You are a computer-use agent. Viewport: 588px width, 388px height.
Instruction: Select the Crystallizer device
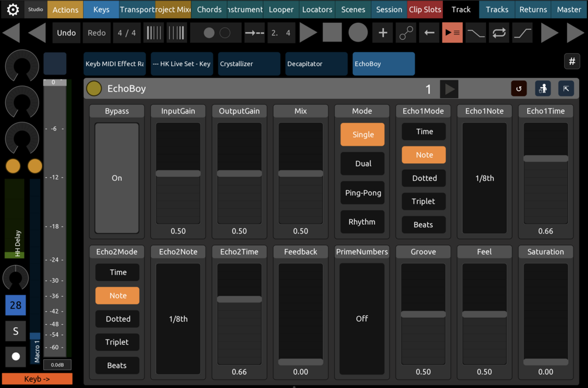click(249, 64)
